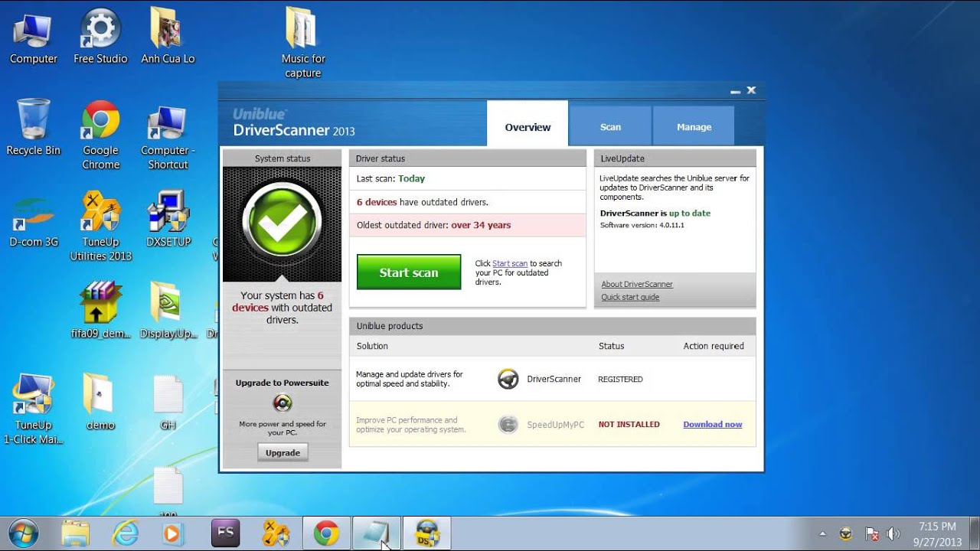Open the Music for capture folder
This screenshot has width=980, height=551.
pyautogui.click(x=303, y=43)
